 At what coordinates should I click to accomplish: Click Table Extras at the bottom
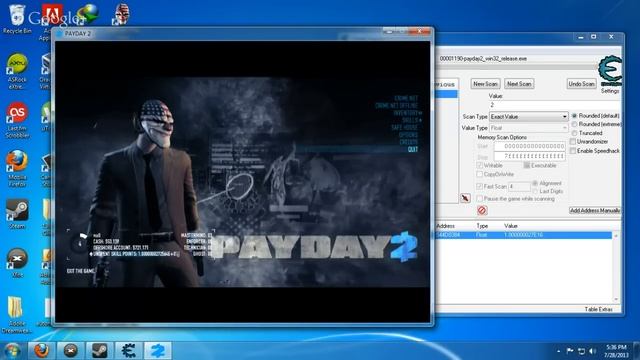click(598, 309)
